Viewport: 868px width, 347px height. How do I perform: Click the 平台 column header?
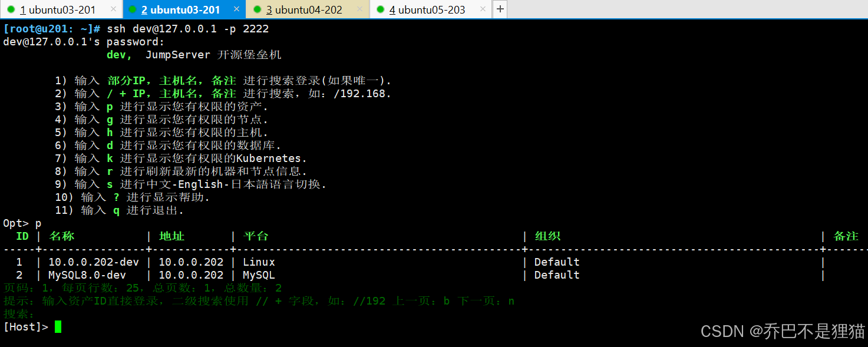(x=256, y=236)
